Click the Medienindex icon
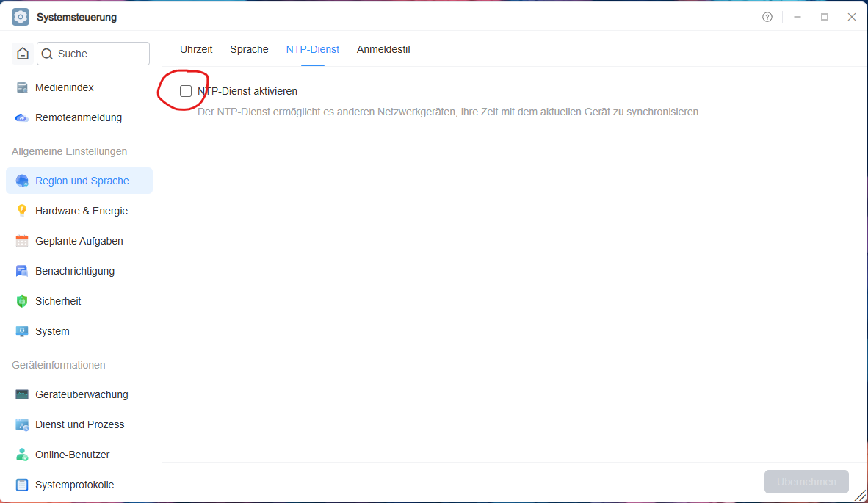The width and height of the screenshot is (868, 503). pos(22,87)
